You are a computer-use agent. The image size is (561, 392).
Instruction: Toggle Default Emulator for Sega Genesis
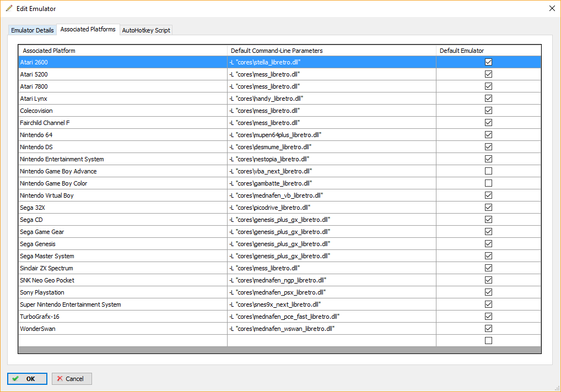[x=488, y=244]
